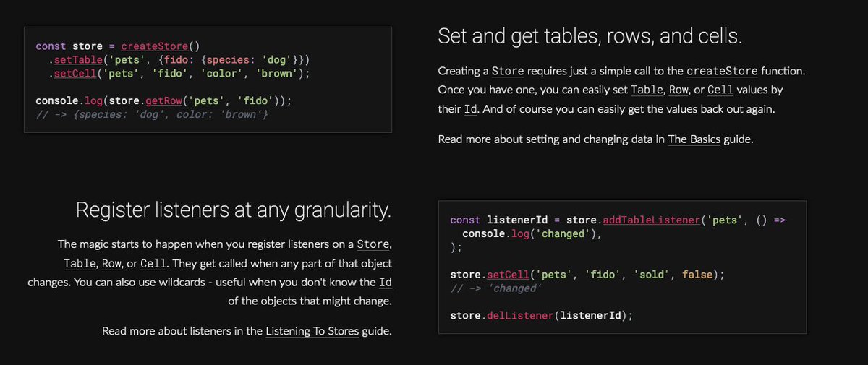
Task: Open the Cell link before 'values by'
Action: 720,90
